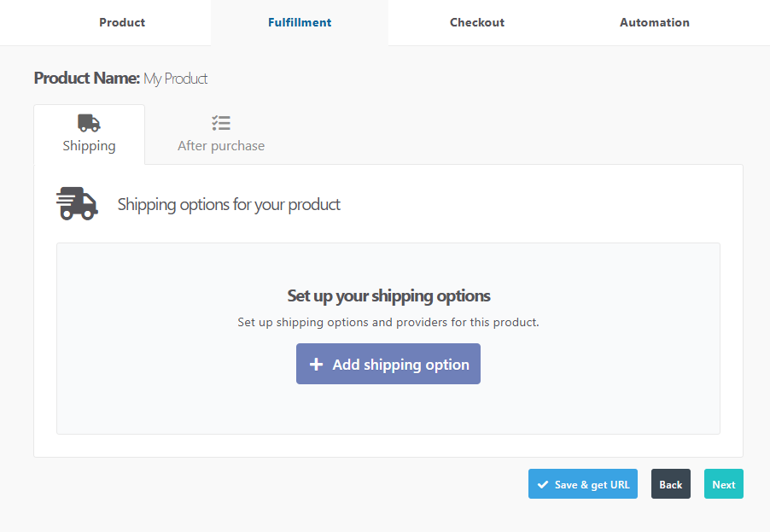Screen dimensions: 770x532
Task: Go to the Automation tab
Action: [655, 22]
